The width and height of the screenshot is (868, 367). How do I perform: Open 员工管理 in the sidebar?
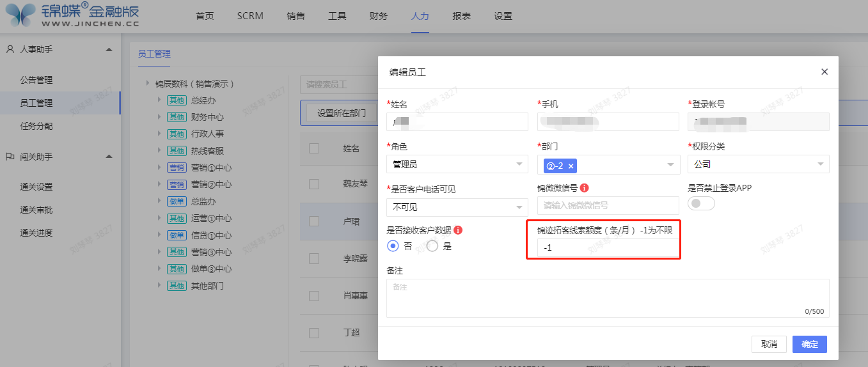coord(36,103)
